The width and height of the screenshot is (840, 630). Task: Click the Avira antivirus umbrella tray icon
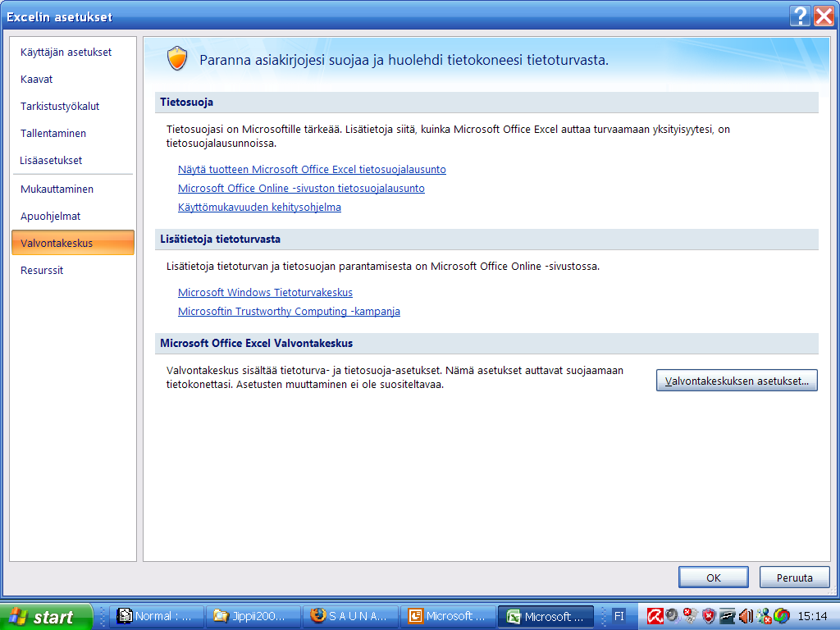click(655, 616)
